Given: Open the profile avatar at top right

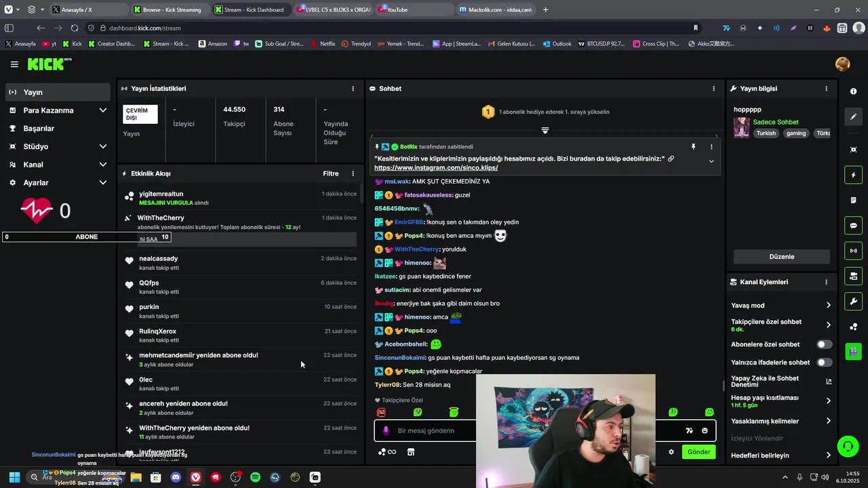Looking at the screenshot, I should 842,64.
